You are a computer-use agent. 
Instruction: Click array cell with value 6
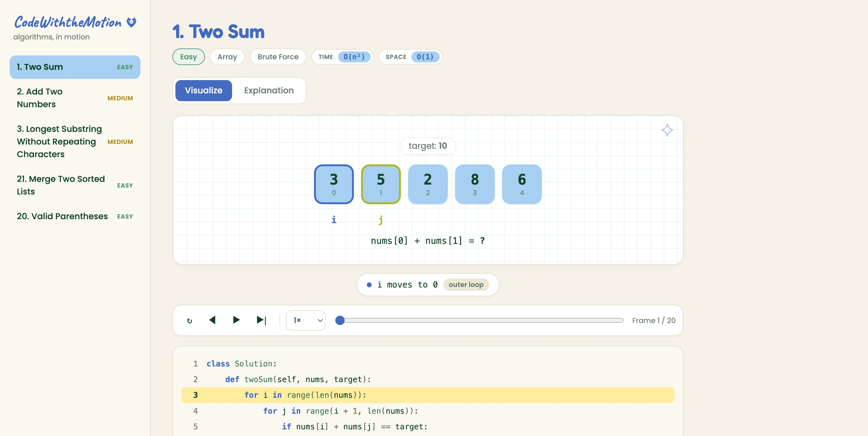pyautogui.click(x=522, y=184)
